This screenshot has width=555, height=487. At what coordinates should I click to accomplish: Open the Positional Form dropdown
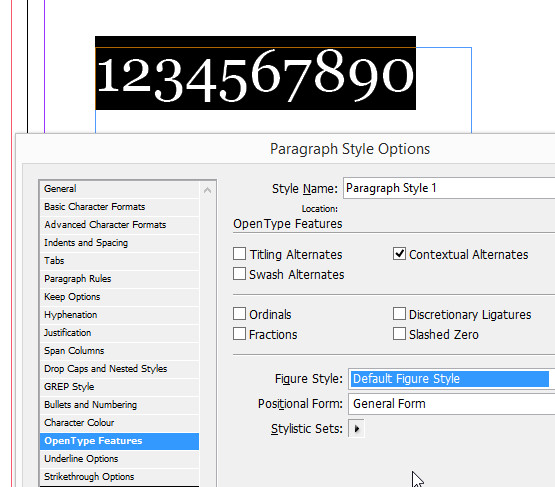451,404
